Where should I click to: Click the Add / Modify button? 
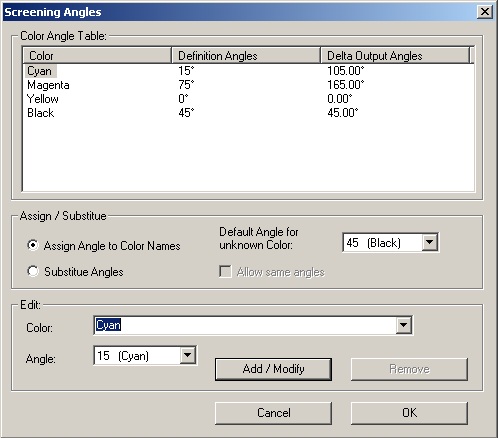(x=273, y=369)
